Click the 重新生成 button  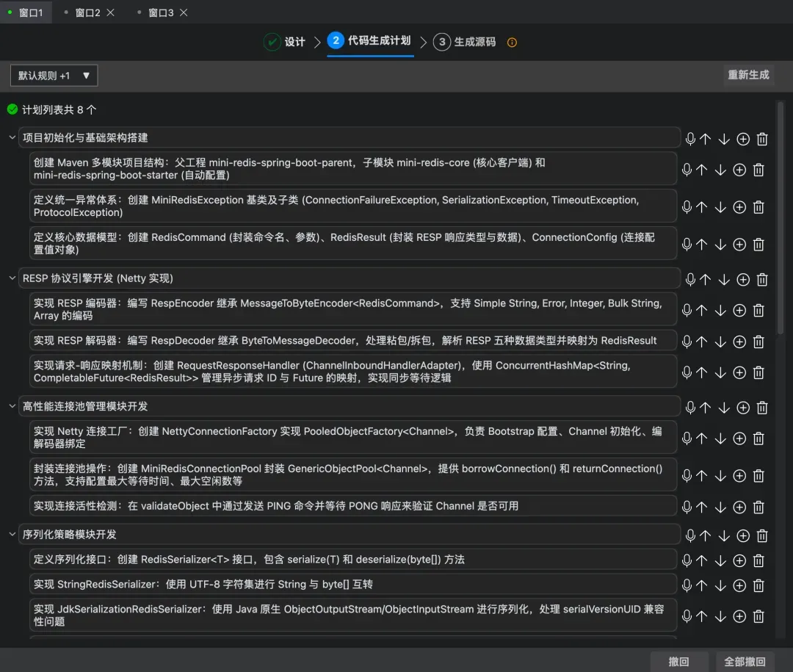point(748,75)
